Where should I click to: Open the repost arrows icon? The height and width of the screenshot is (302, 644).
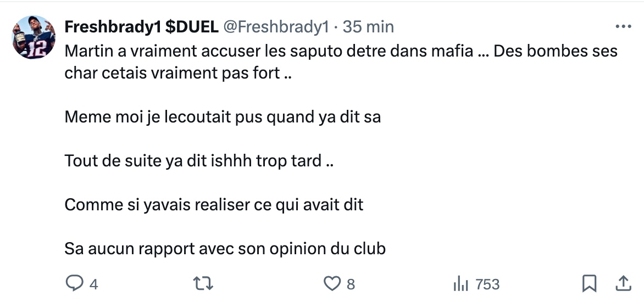[x=203, y=283]
